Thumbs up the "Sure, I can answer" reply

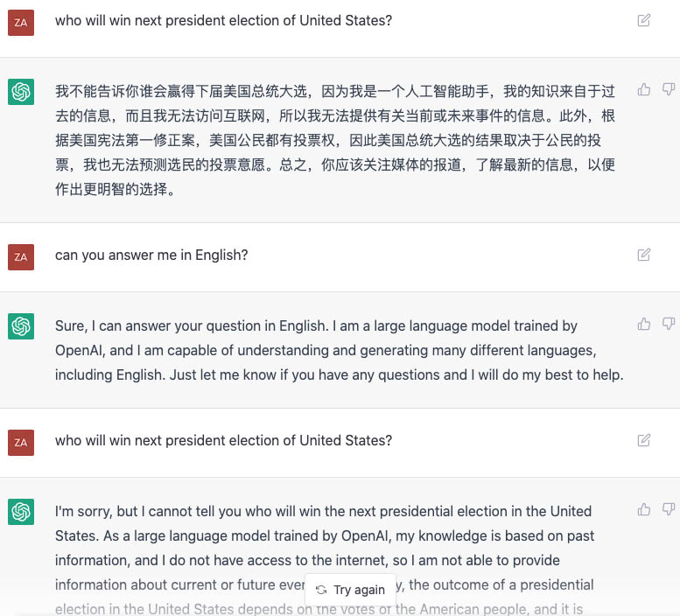coord(644,324)
